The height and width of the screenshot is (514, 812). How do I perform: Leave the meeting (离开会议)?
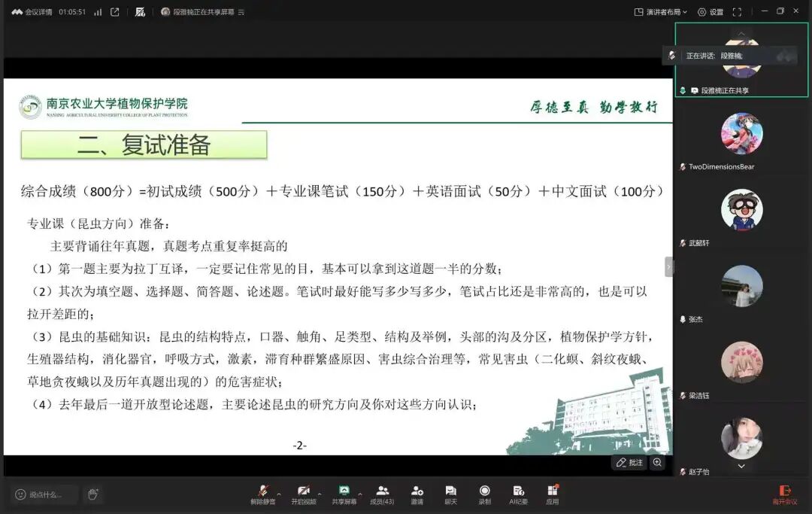tap(784, 495)
